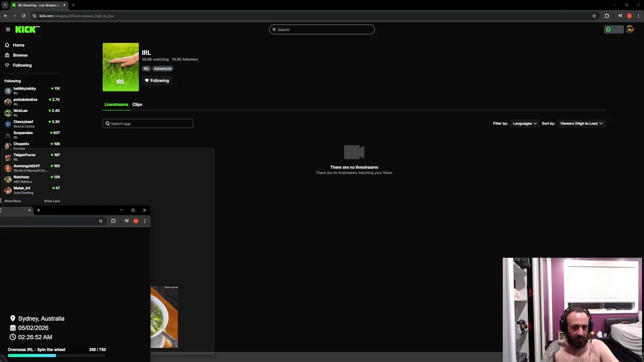Viewport: 644px width, 362px height.
Task: Open Browse in the sidebar
Action: click(x=20, y=55)
